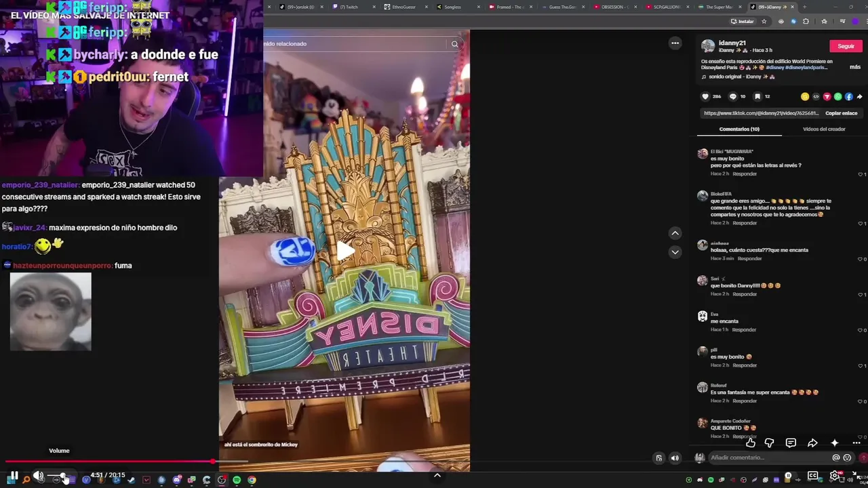Play the TikTok video center button
The height and width of the screenshot is (488, 868).
pos(345,251)
